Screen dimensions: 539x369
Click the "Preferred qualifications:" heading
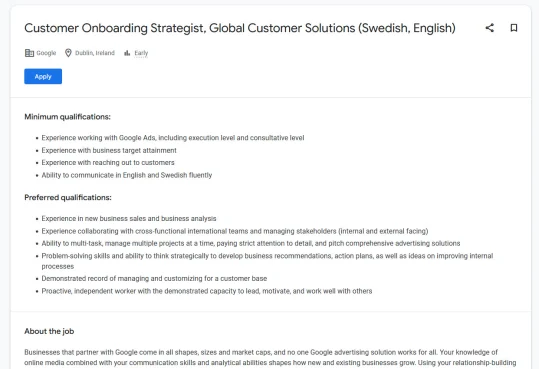(x=68, y=197)
